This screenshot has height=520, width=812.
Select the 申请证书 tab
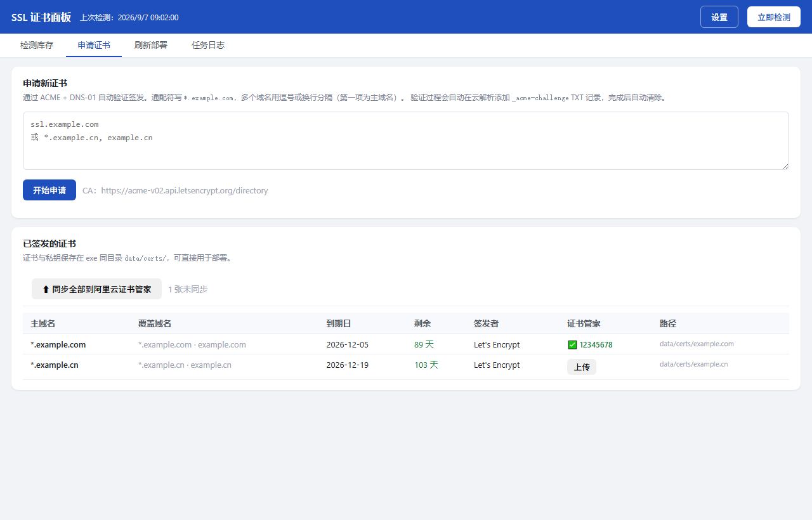[94, 46]
